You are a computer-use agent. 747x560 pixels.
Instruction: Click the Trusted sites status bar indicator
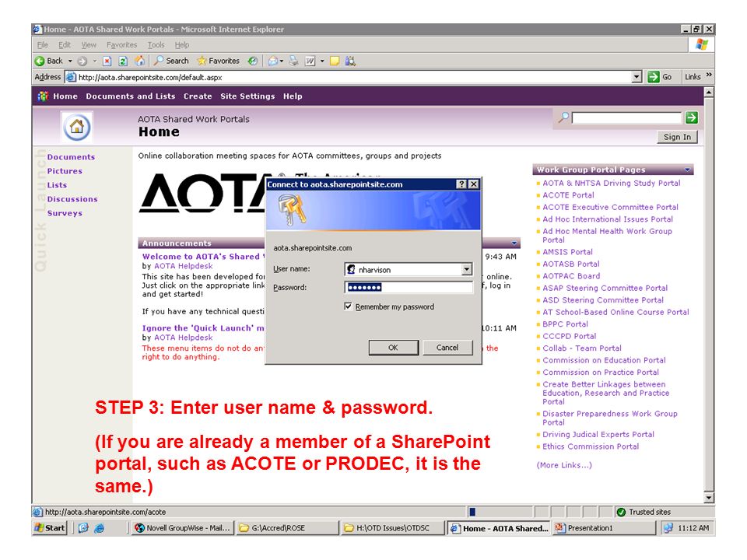tap(644, 512)
